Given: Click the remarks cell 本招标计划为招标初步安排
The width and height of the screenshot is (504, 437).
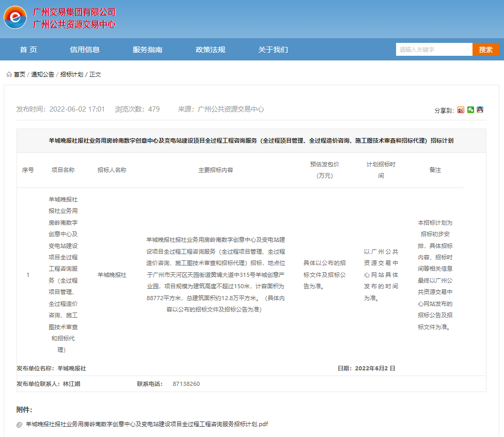Looking at the screenshot, I should (x=435, y=275).
